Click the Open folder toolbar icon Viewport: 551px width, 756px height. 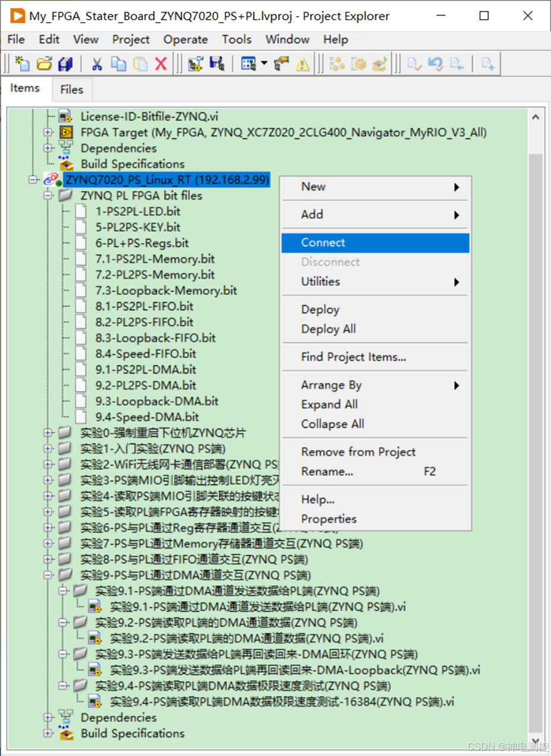(x=44, y=64)
